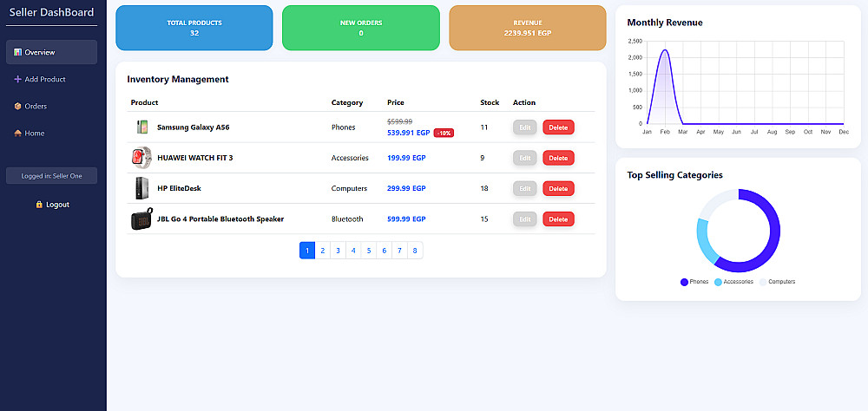Go to pagination page 6
This screenshot has height=411, width=868.
click(x=385, y=251)
